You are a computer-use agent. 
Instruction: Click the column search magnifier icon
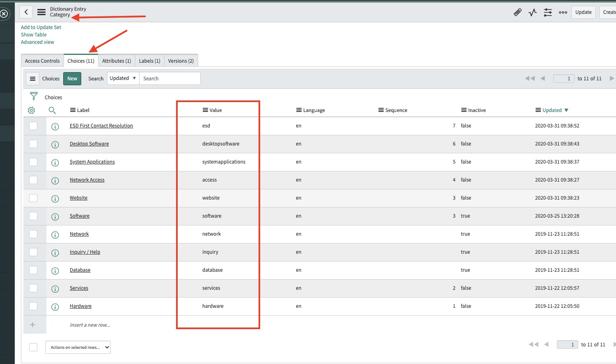(52, 110)
